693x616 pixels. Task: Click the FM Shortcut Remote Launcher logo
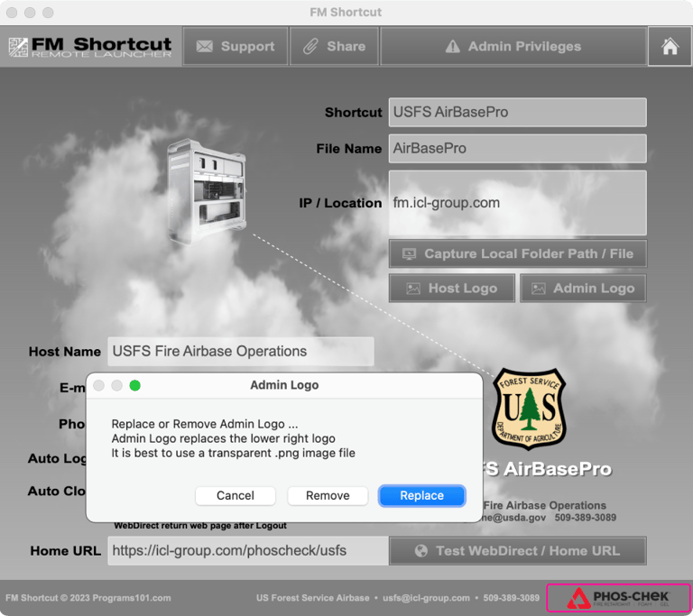90,47
